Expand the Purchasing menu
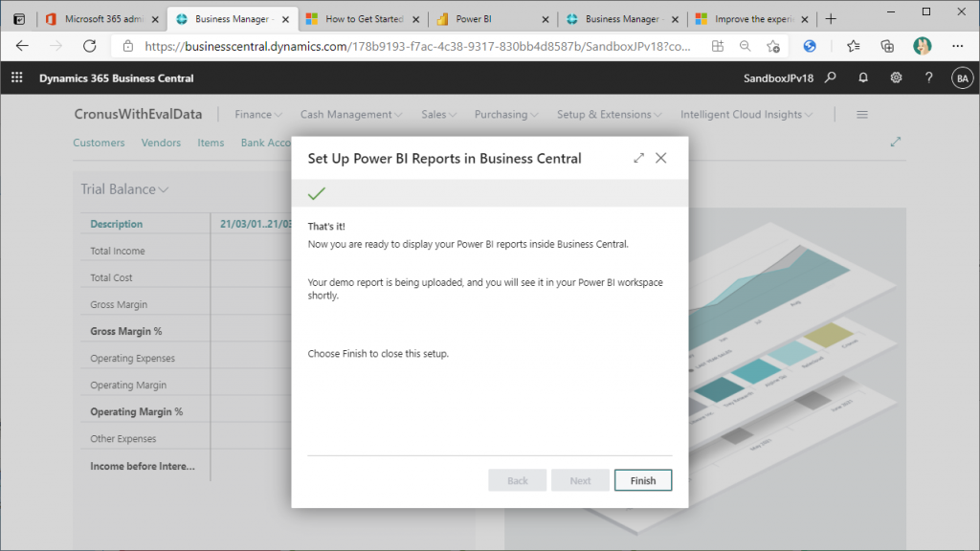 pyautogui.click(x=506, y=115)
